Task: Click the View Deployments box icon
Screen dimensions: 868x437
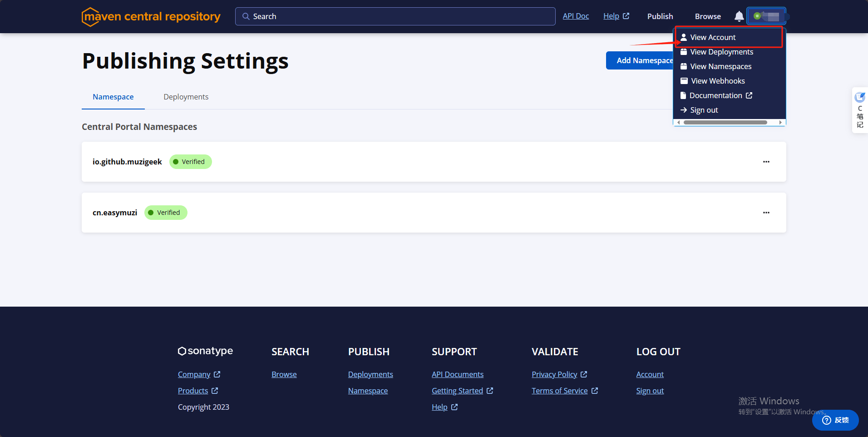Action: pyautogui.click(x=684, y=52)
